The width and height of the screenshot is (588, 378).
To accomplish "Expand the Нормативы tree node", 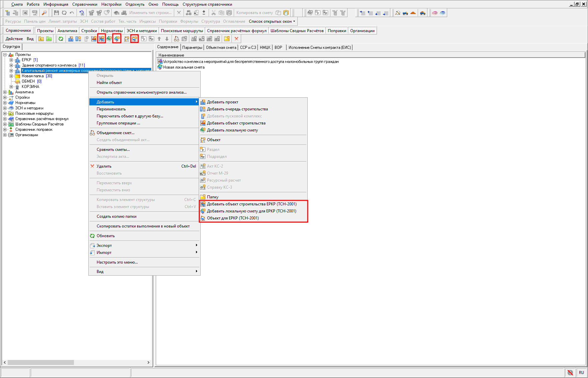I will click(x=5, y=103).
